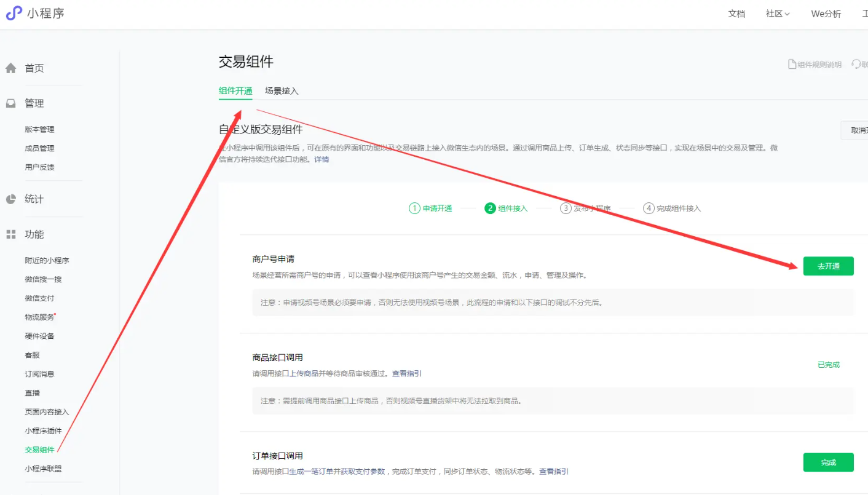Click the 生成一笔订单并获取支付参数 link
This screenshot has width=868, height=495.
click(337, 472)
